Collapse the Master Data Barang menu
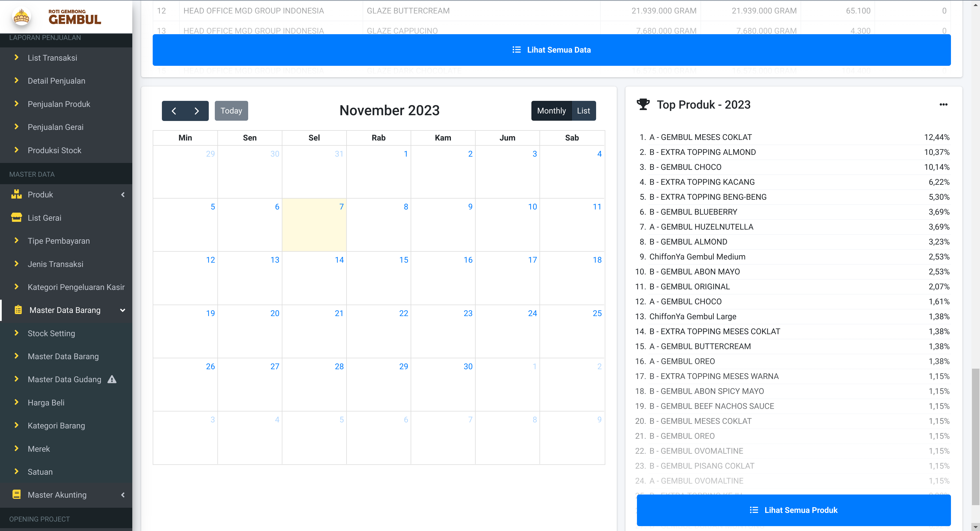 click(122, 310)
